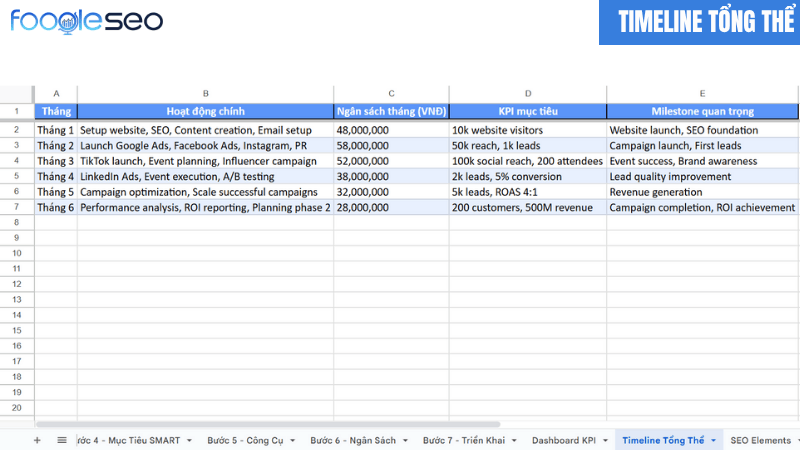Viewport: 800px width, 450px height.
Task: Click the 'Hoạt động chính' header cell
Action: (x=206, y=111)
